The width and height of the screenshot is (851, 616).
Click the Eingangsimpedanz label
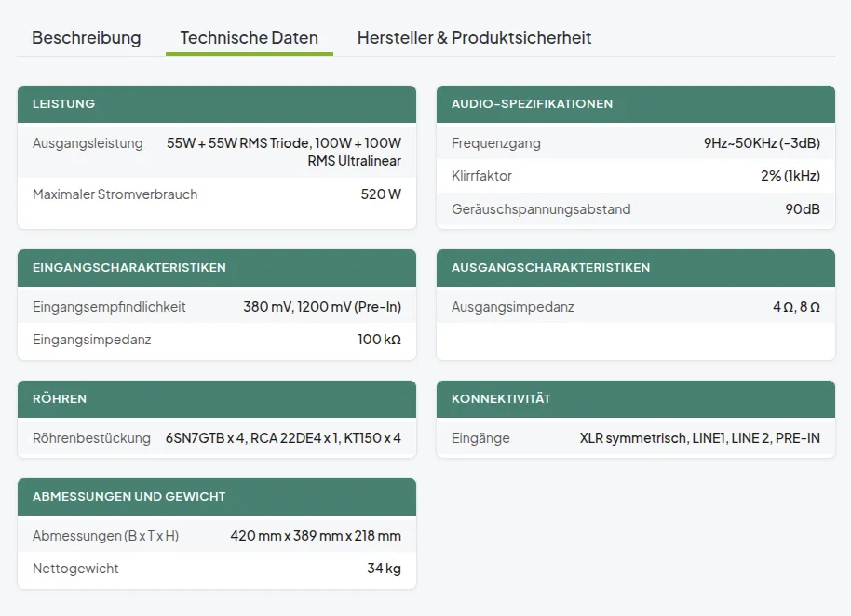pos(92,340)
